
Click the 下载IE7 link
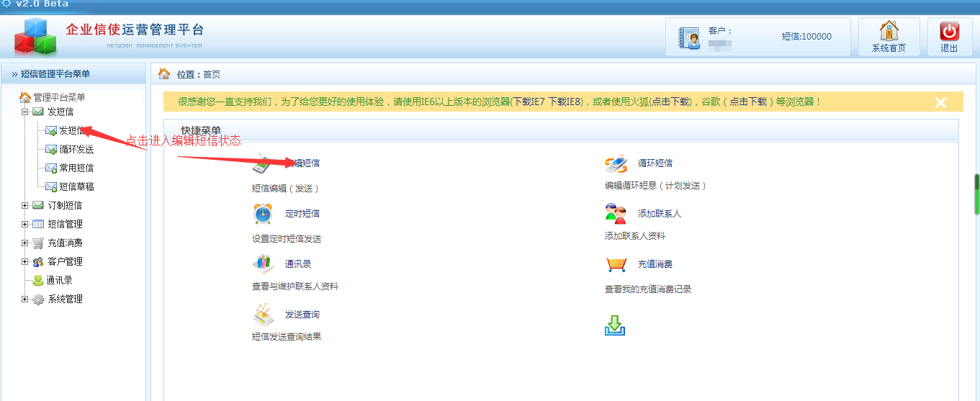tap(529, 102)
